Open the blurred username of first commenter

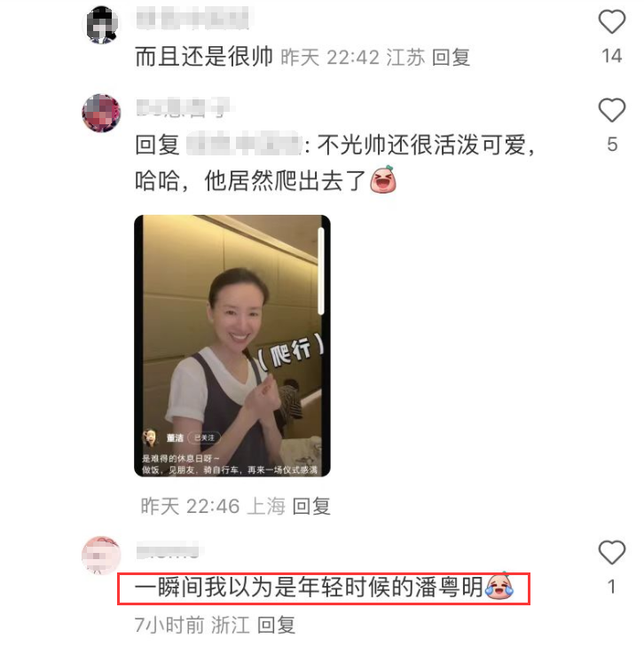(192, 20)
